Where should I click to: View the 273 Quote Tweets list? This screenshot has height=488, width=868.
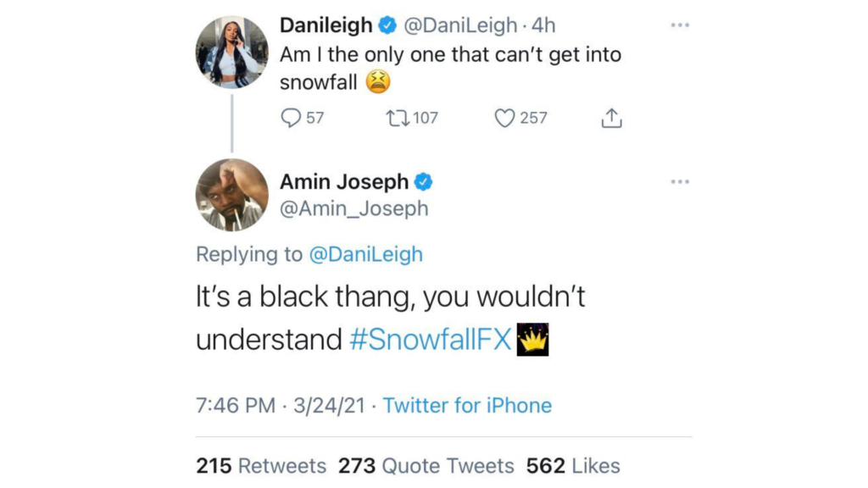pos(426,466)
